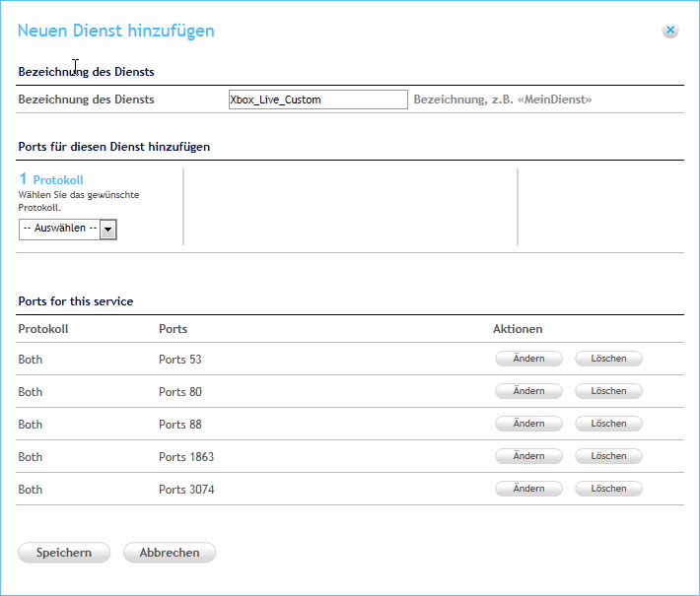Click the service name input field

click(x=317, y=99)
